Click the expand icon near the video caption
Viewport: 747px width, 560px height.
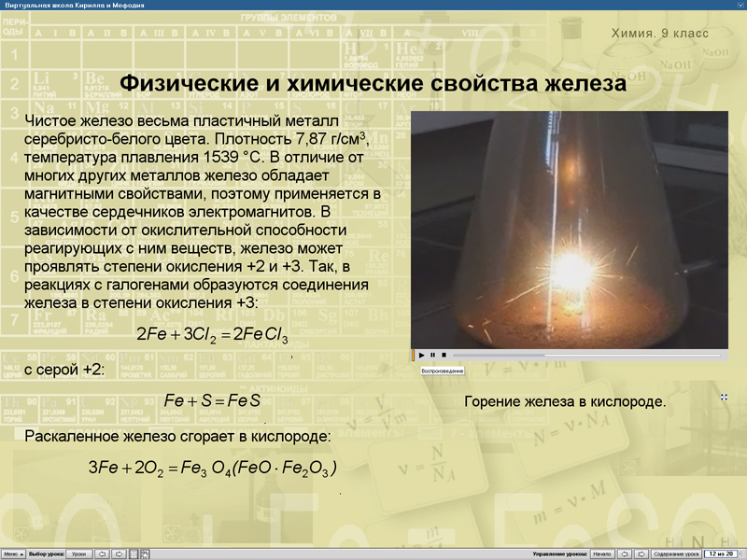725,397
